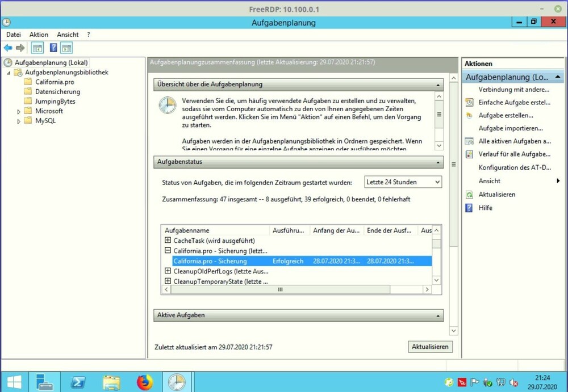Open Firefox from the taskbar
This screenshot has width=568, height=392.
[x=145, y=382]
